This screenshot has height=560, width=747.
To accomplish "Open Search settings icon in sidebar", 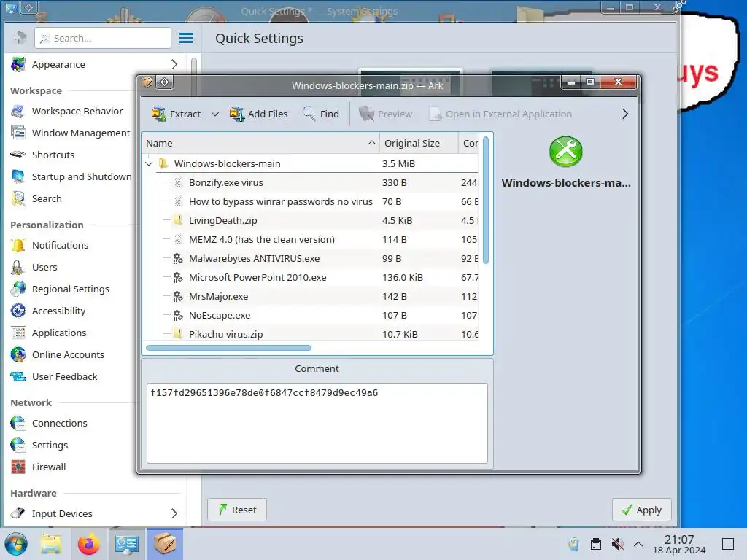I will click(x=18, y=198).
